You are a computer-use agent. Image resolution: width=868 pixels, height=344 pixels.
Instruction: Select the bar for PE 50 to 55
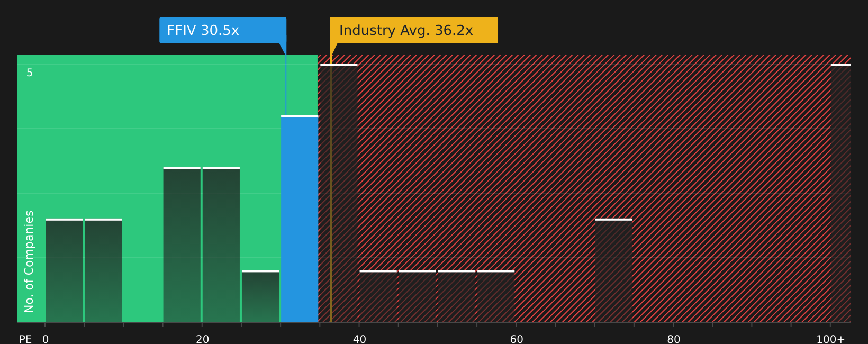coord(457,296)
